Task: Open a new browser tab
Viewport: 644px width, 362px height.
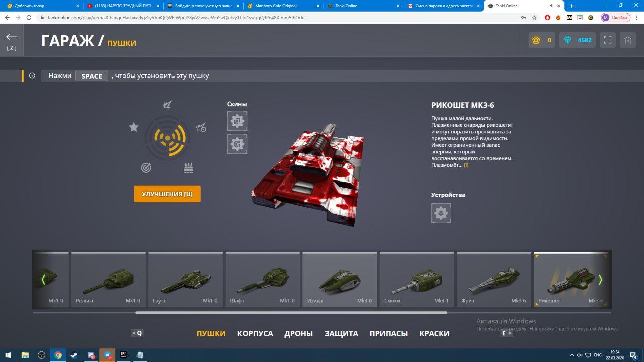Action: 572,6
